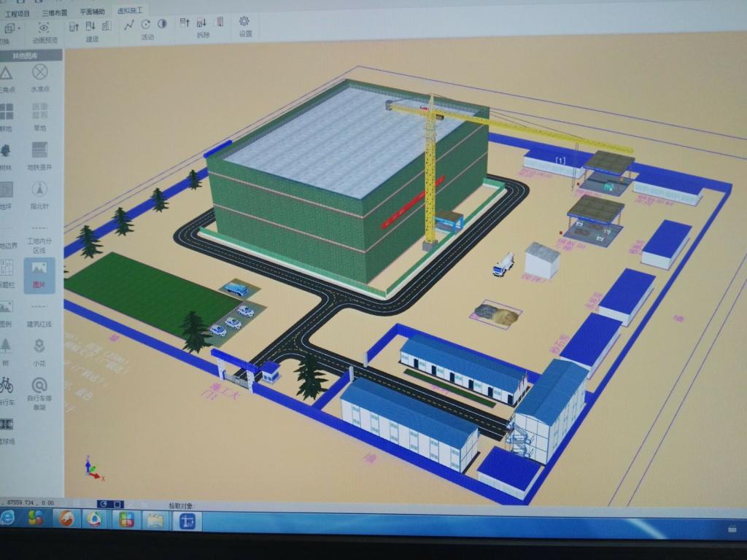This screenshot has width=747, height=560.
Task: Open the 设置 gear in the ribbon
Action: (x=244, y=22)
